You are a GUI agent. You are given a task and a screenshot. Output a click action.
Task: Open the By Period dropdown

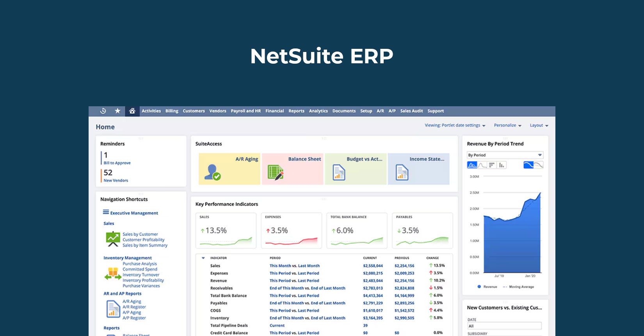505,155
